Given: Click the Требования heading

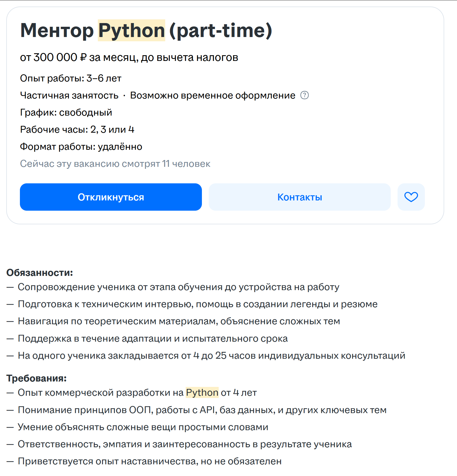Looking at the screenshot, I should click(x=36, y=378).
